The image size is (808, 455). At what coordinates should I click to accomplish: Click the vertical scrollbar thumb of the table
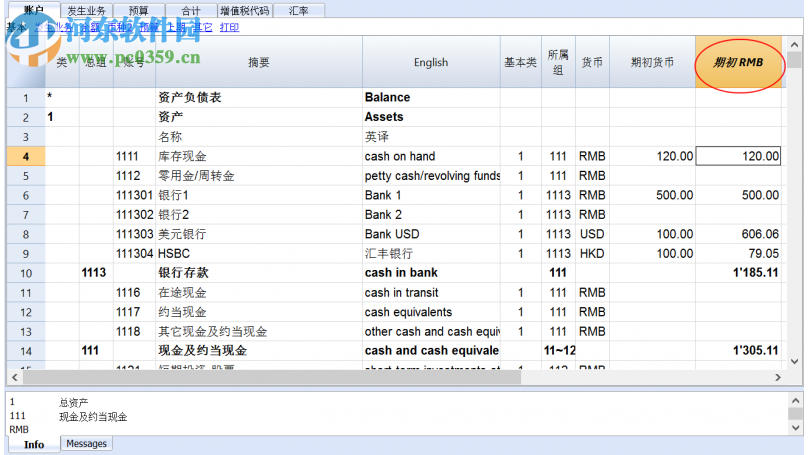coord(794,59)
